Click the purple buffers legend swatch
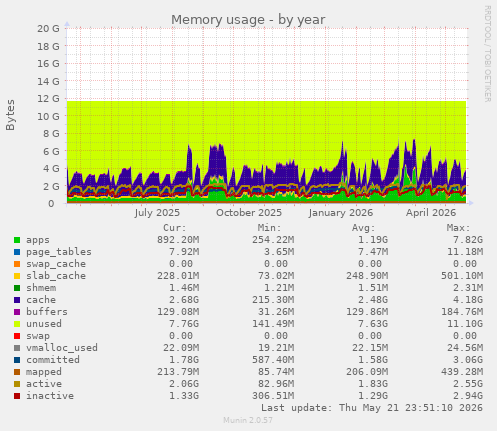This screenshot has height=431, width=497. click(17, 312)
